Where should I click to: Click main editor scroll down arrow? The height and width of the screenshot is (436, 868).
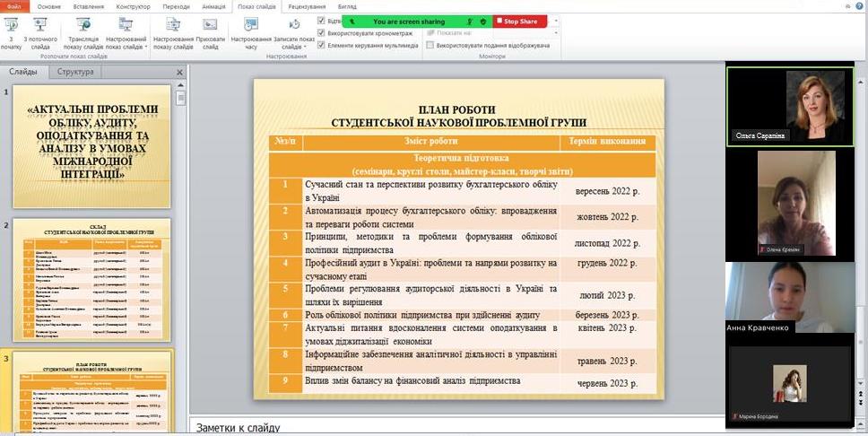pyautogui.click(x=860, y=383)
